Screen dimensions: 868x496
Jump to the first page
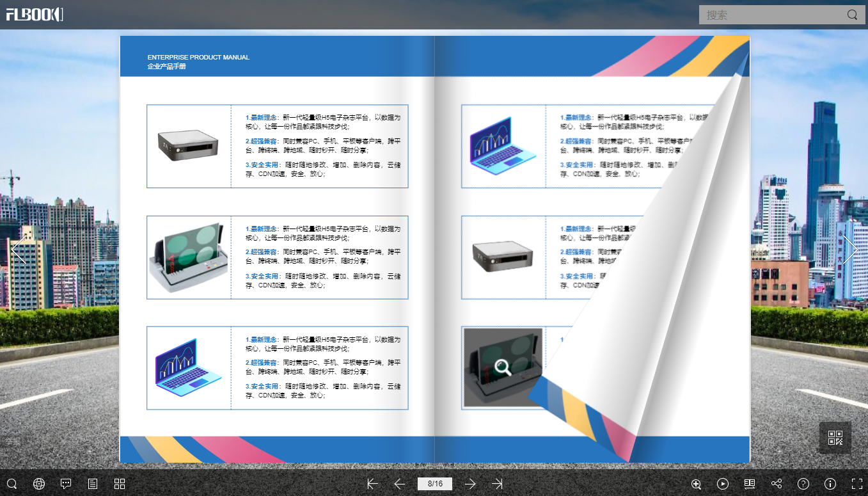372,484
